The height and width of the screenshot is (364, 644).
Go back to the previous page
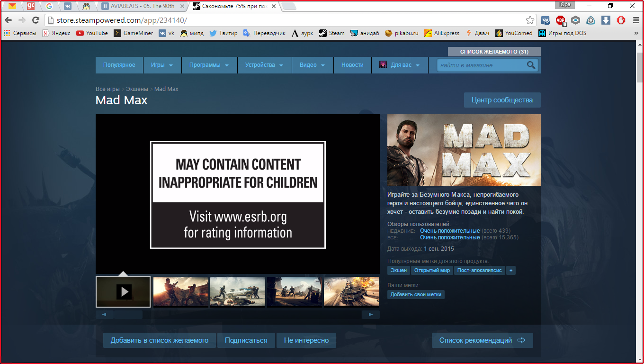coord(9,20)
